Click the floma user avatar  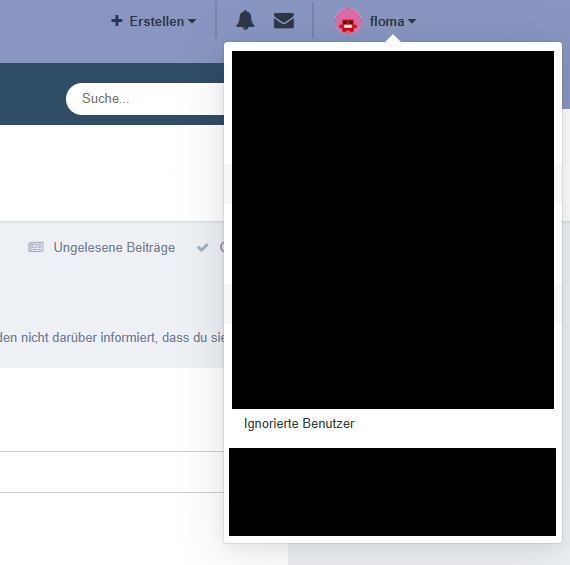(348, 21)
